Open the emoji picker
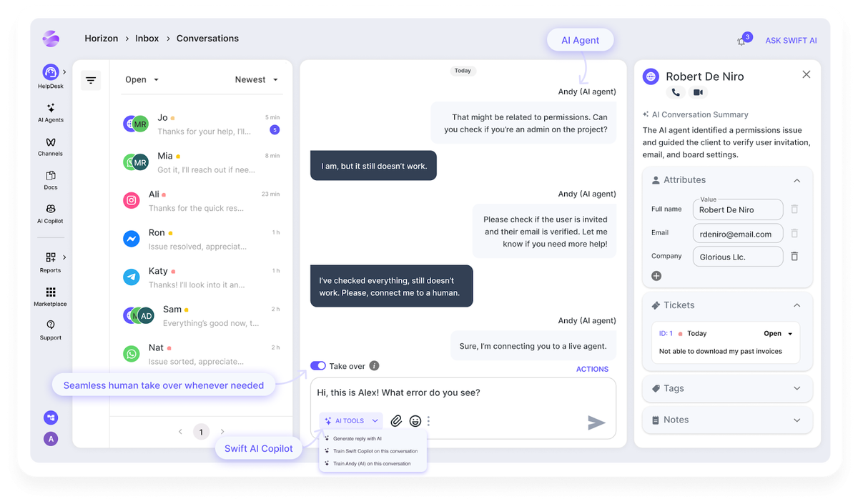This screenshot has width=858, height=504. pyautogui.click(x=415, y=421)
